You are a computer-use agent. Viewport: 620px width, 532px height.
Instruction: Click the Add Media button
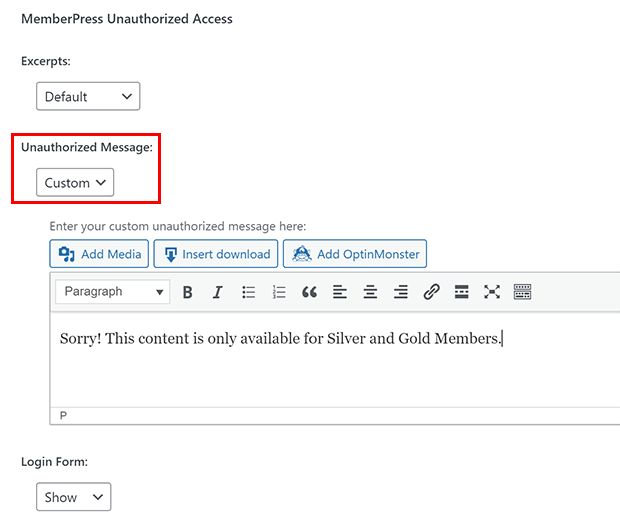click(99, 254)
